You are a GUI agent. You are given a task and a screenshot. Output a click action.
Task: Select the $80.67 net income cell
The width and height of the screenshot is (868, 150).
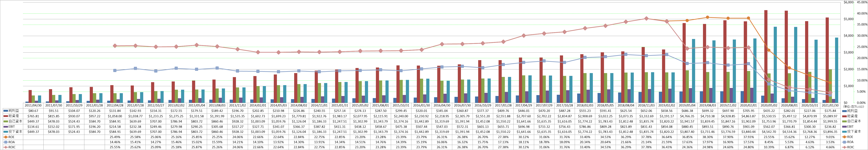(x=33, y=111)
